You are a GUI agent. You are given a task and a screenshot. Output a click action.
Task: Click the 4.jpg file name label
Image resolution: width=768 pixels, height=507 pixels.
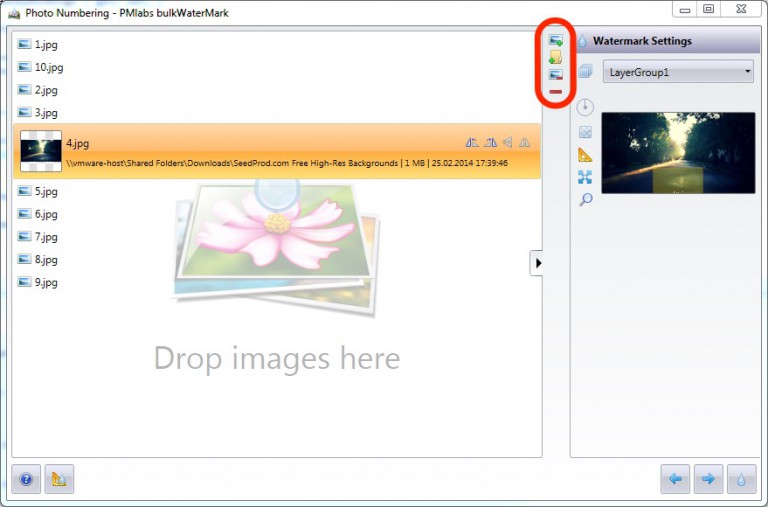[x=77, y=143]
